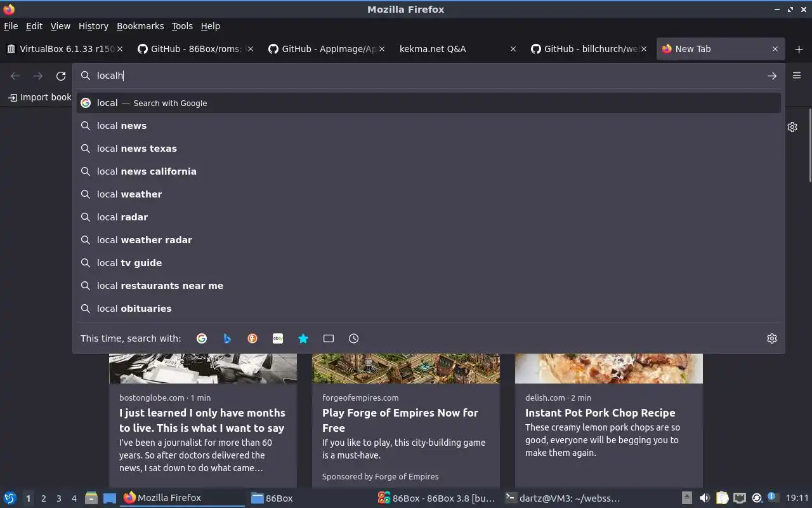Click the Import bookmarks toolbar button
The height and width of the screenshot is (508, 812).
coord(39,97)
